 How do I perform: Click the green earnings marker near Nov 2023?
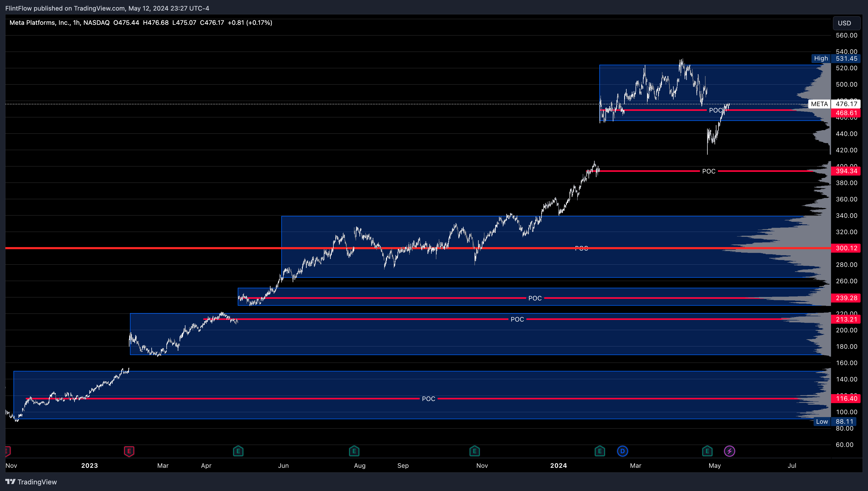point(475,451)
